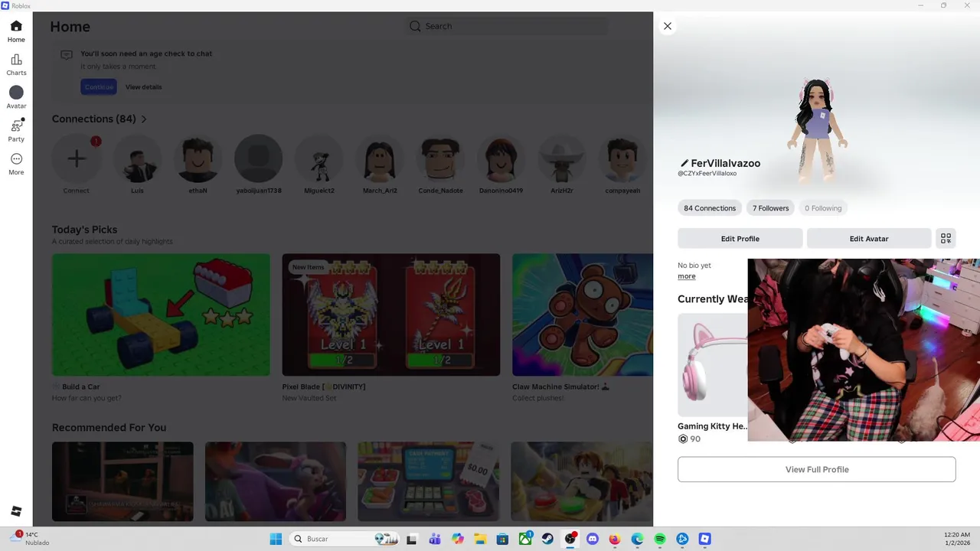Click the magnifier icon in the search bar

tap(415, 26)
